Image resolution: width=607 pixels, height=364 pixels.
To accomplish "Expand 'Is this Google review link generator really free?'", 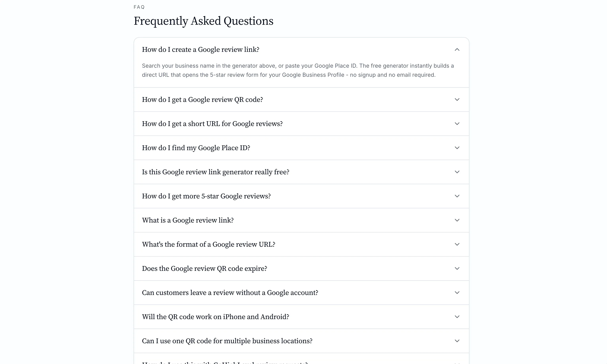I will (x=301, y=172).
